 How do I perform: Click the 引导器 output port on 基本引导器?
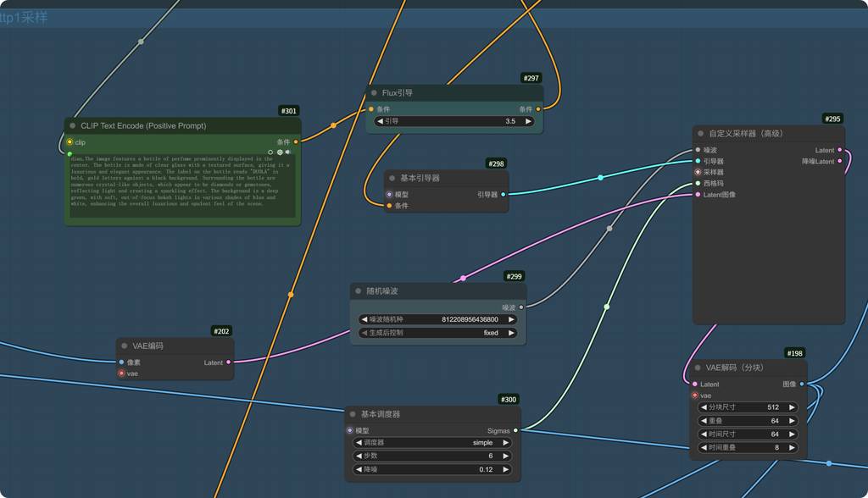click(x=504, y=195)
